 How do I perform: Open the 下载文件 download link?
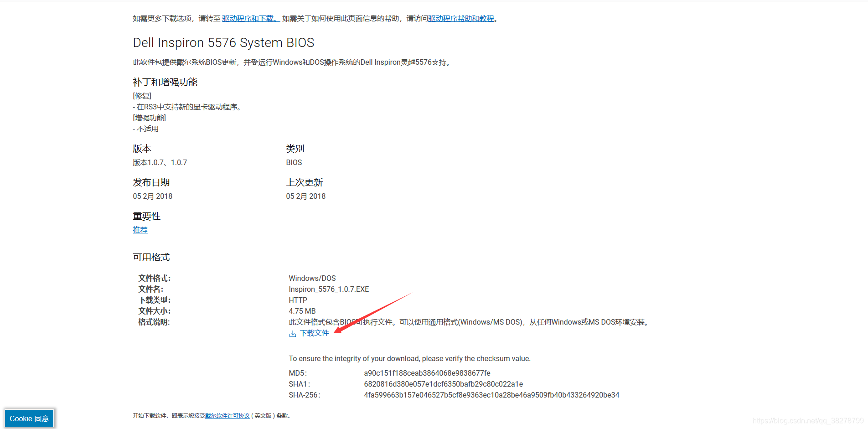coord(314,333)
